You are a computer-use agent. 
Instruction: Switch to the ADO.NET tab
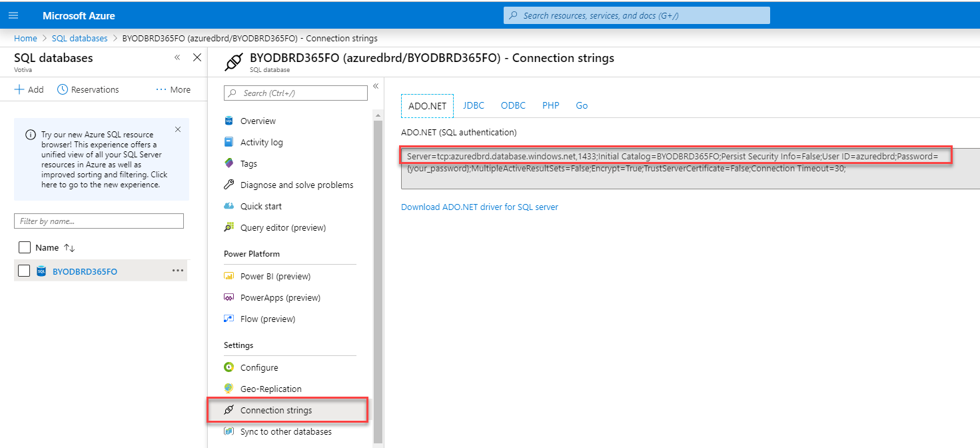pos(427,106)
